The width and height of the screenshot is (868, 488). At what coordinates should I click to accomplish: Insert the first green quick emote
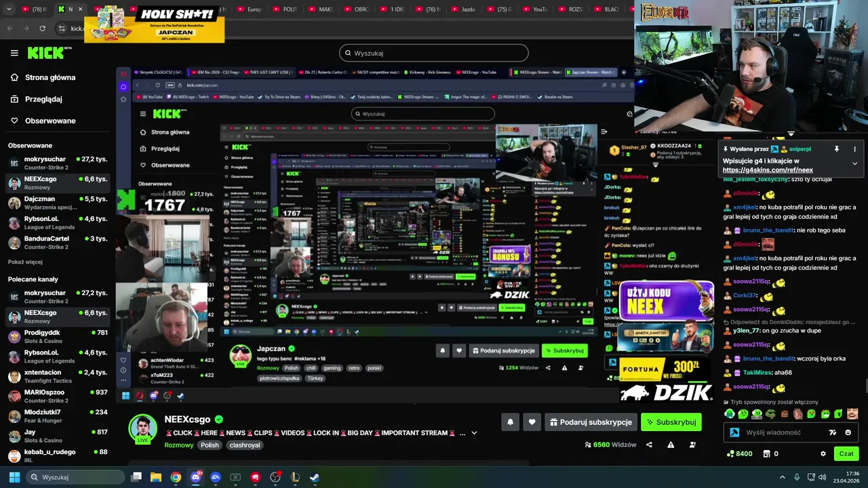(x=730, y=413)
